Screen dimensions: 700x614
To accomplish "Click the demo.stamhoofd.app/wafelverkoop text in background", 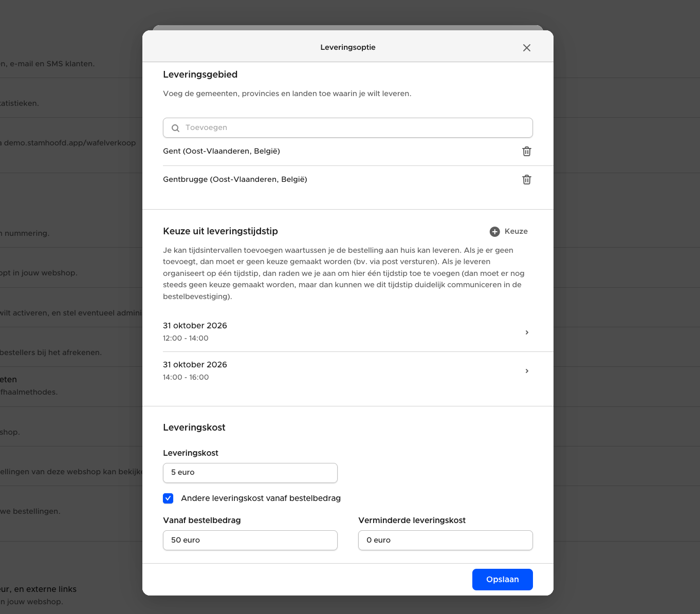I will coord(70,143).
